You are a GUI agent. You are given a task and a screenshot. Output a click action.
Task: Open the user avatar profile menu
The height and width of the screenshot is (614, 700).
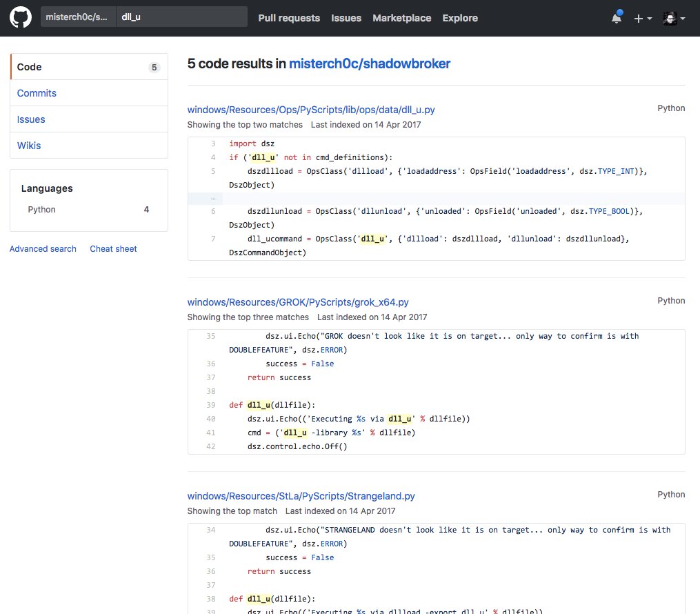click(x=674, y=19)
